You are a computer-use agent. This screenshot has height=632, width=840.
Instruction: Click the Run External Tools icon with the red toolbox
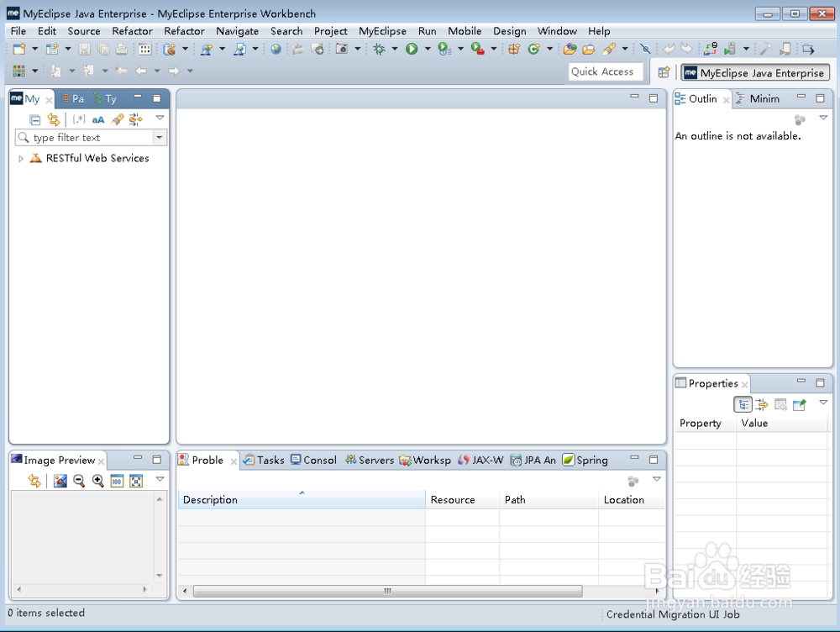coord(477,50)
